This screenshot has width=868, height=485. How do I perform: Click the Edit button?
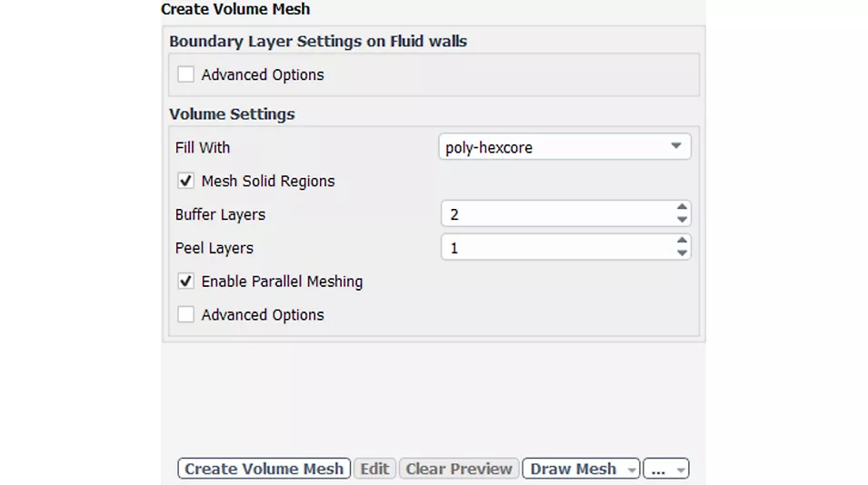374,469
